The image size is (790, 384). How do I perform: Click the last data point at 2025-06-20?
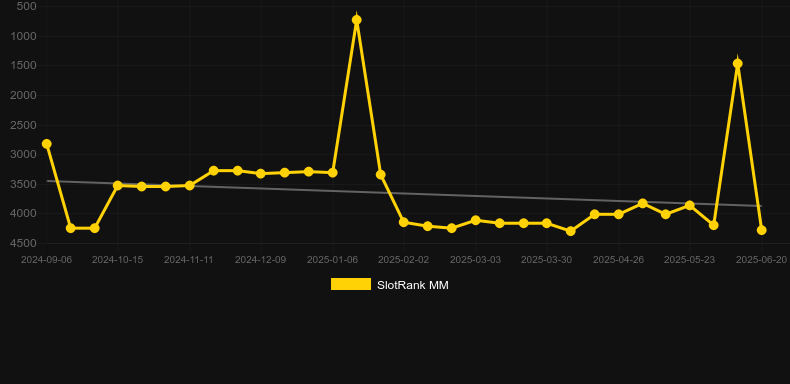point(762,230)
